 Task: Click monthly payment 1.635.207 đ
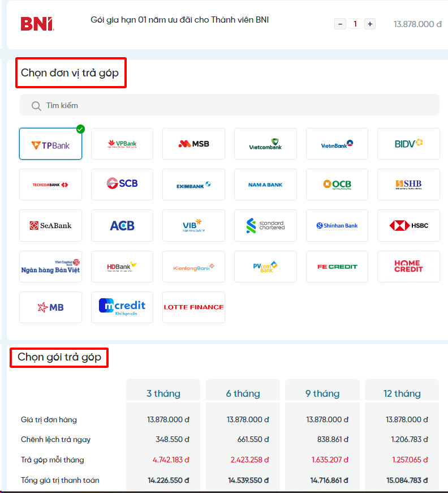coord(330,460)
